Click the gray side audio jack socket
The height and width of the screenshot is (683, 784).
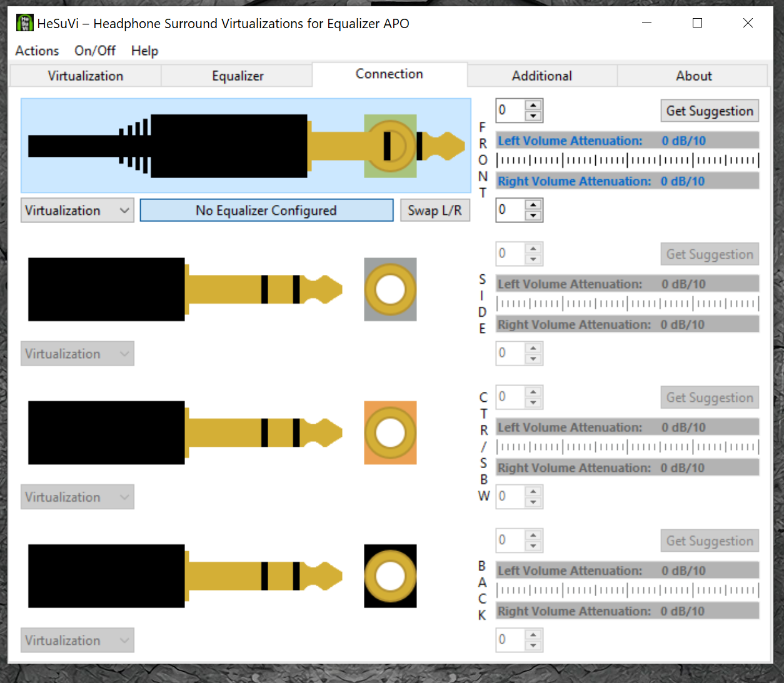[391, 290]
